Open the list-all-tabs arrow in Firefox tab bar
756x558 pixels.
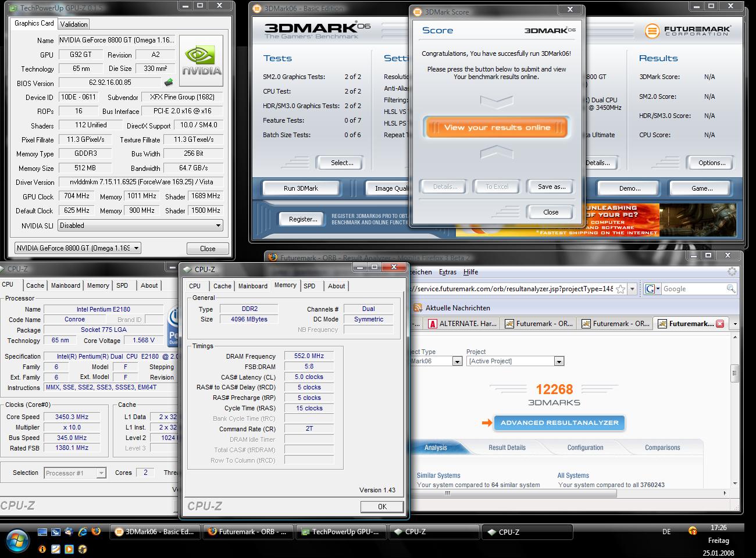[734, 324]
